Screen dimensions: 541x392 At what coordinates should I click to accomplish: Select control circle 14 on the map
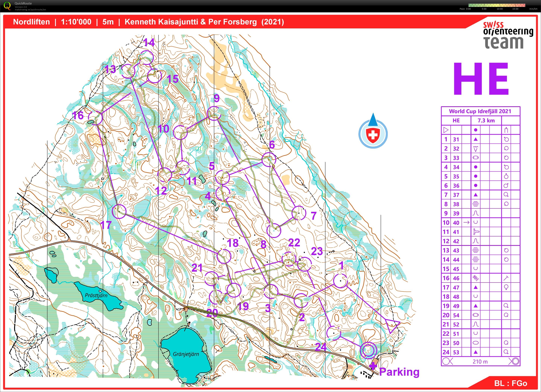[x=146, y=58]
